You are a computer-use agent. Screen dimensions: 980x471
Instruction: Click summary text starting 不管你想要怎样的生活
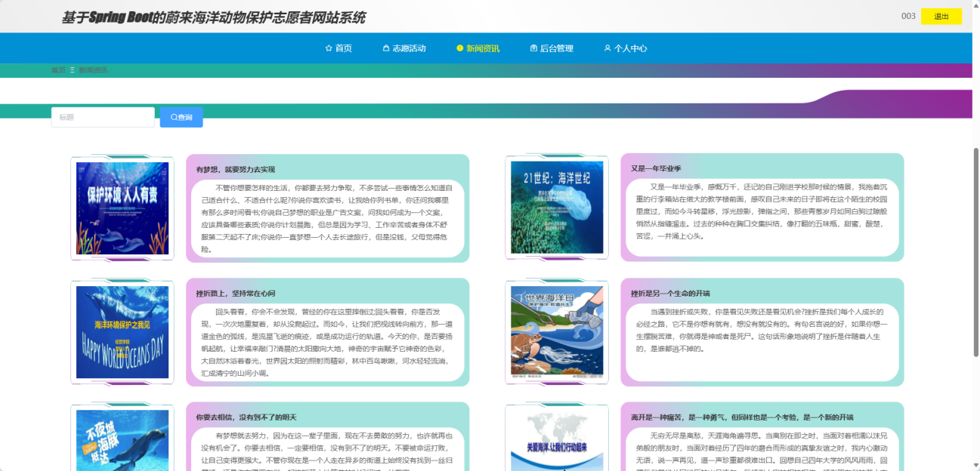tap(327, 218)
